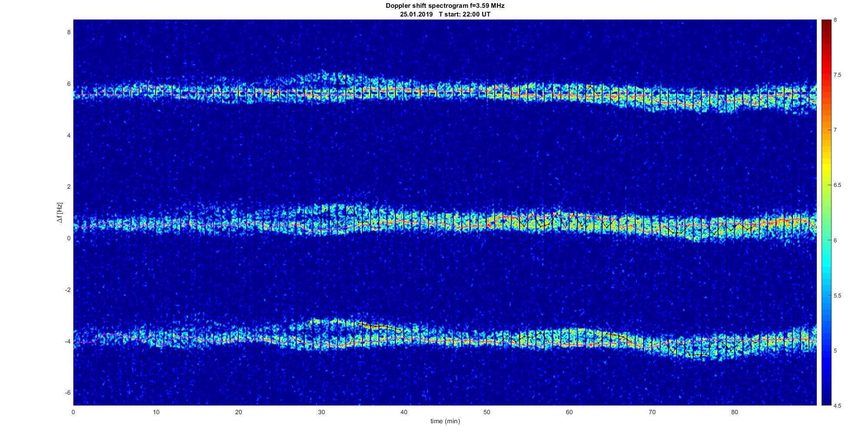This screenshot has width=868, height=435.
Task: Click the 'Δf [Hz]' y-axis label
Action: click(59, 213)
